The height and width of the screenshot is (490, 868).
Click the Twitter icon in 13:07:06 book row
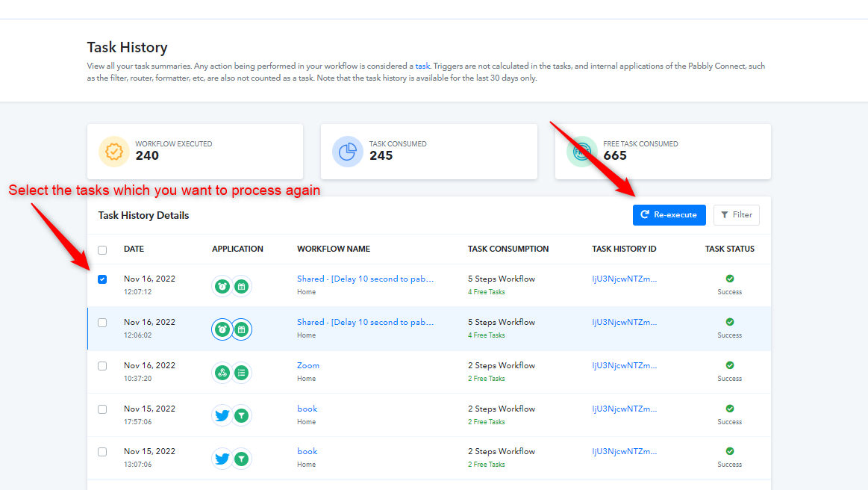point(222,459)
